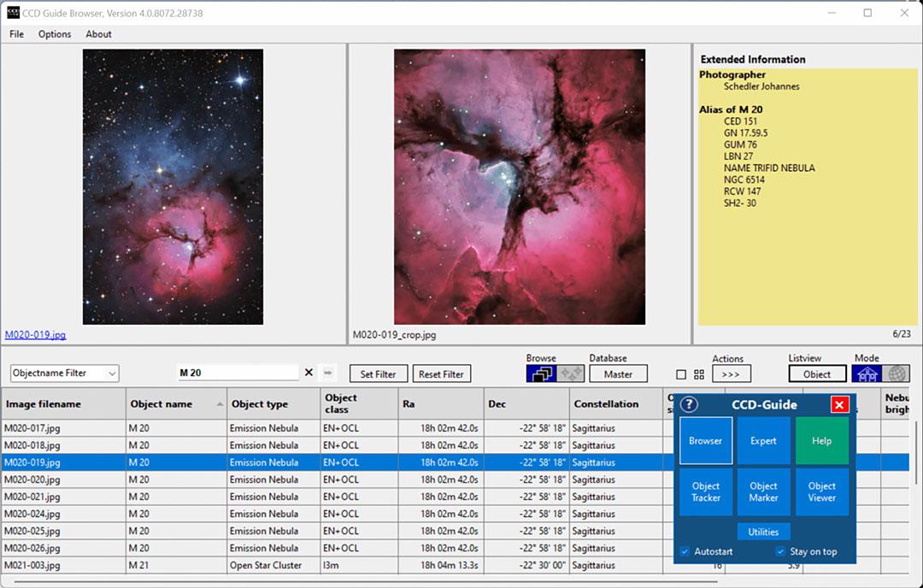
Task: Sort by the Object name column arrow
Action: click(220, 403)
